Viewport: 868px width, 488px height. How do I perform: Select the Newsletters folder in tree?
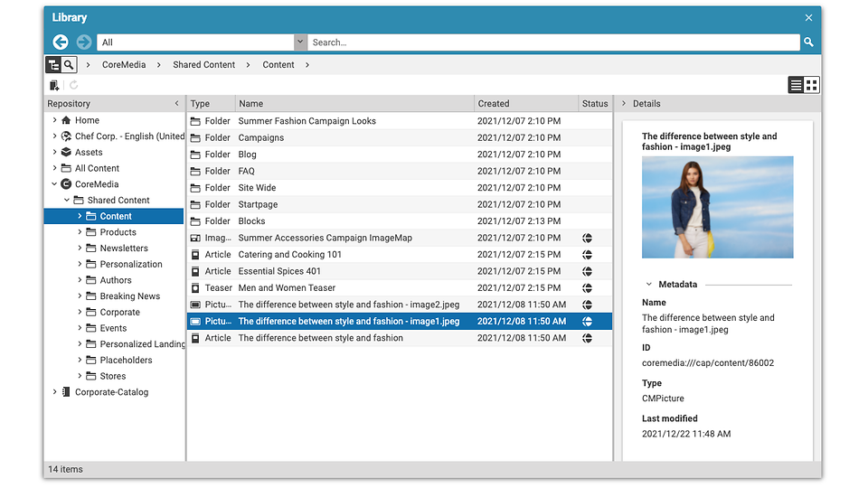(x=124, y=249)
